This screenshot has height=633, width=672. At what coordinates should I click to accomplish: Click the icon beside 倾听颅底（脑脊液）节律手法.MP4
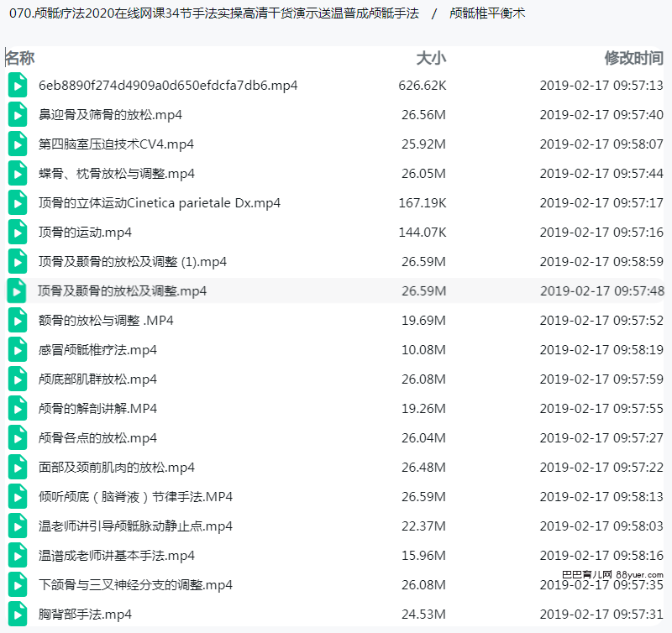pyautogui.click(x=18, y=497)
